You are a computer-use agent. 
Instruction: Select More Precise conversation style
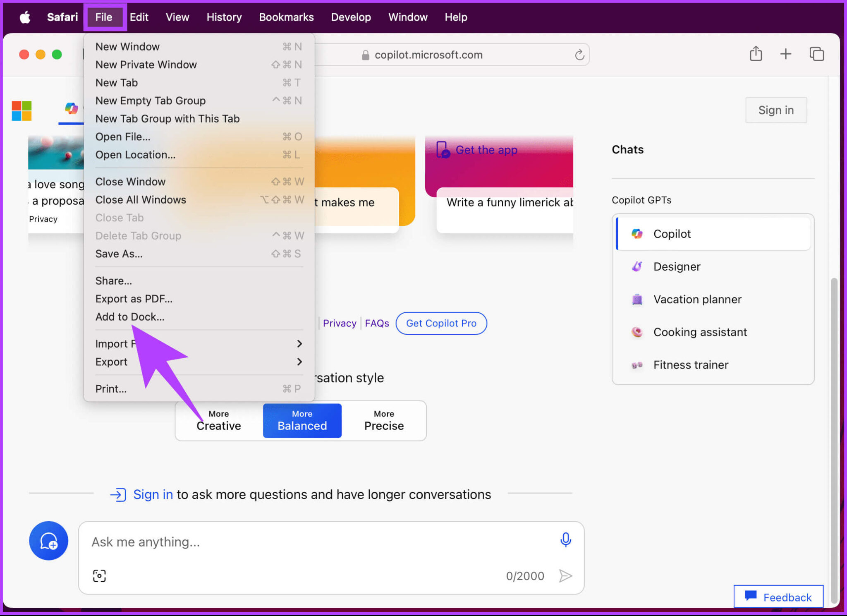coord(384,421)
